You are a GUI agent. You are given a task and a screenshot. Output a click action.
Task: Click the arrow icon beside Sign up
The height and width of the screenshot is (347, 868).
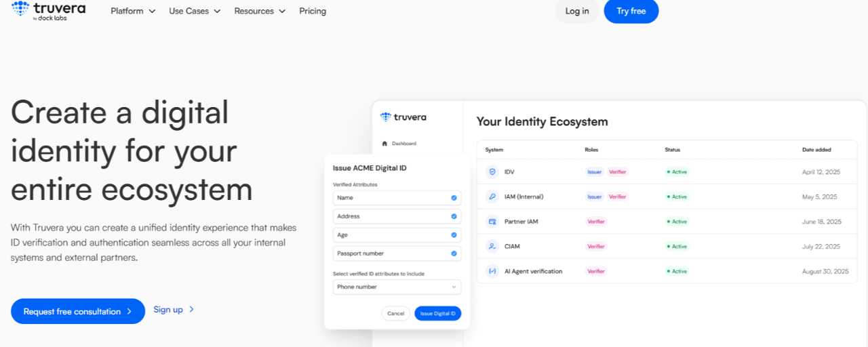coord(192,309)
